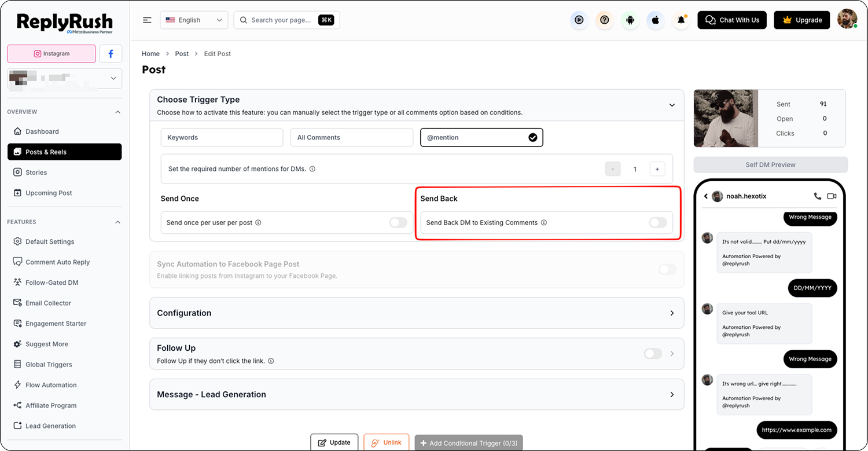Select the All Comments trigger type

(352, 137)
